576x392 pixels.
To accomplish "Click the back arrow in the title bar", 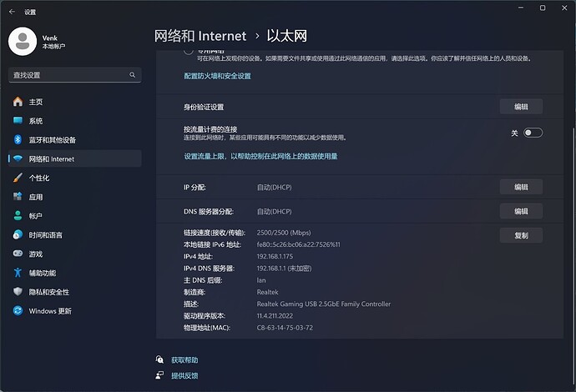I will coord(12,12).
